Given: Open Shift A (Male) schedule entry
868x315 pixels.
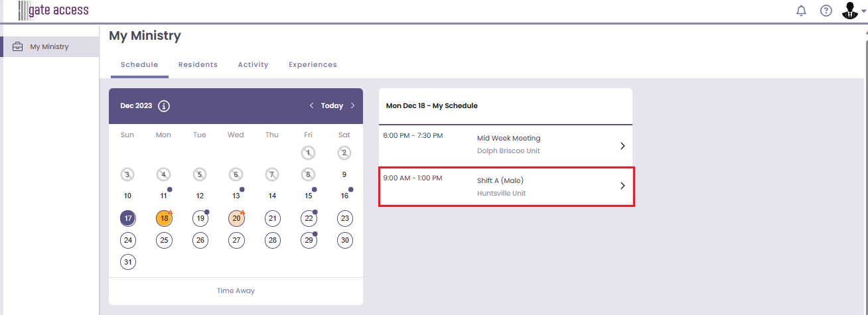Looking at the screenshot, I should [506, 186].
